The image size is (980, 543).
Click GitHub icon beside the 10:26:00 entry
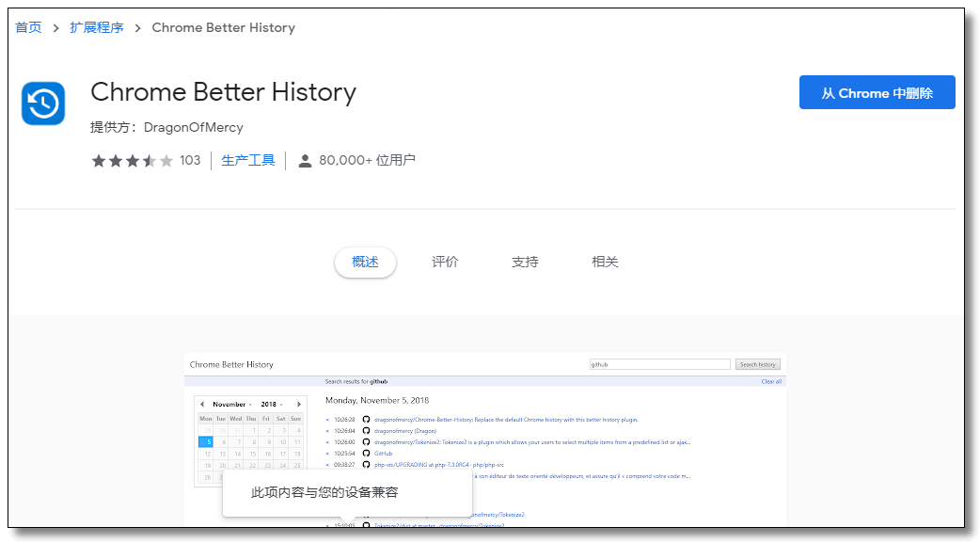[366, 442]
